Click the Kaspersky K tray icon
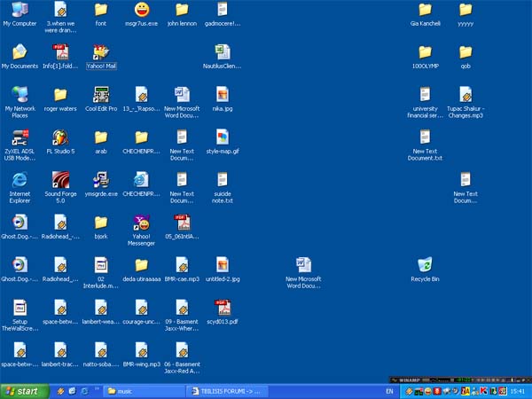Image resolution: width=532 pixels, height=399 pixels. 483,391
